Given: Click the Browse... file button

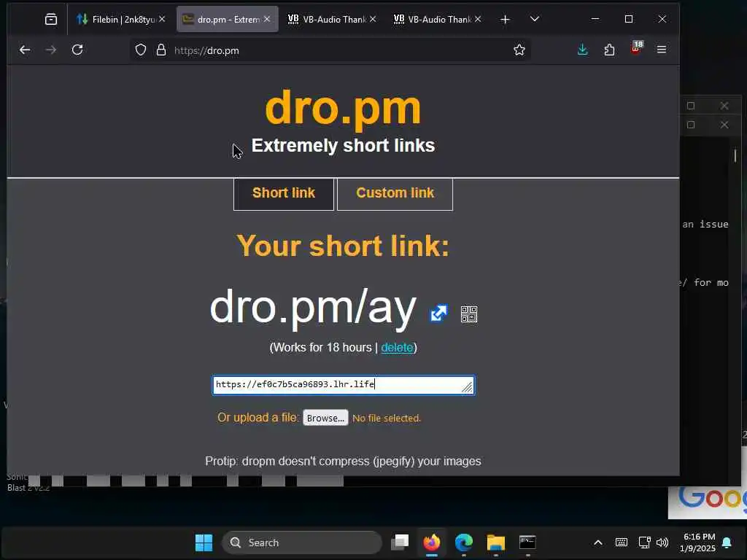Looking at the screenshot, I should (x=325, y=418).
